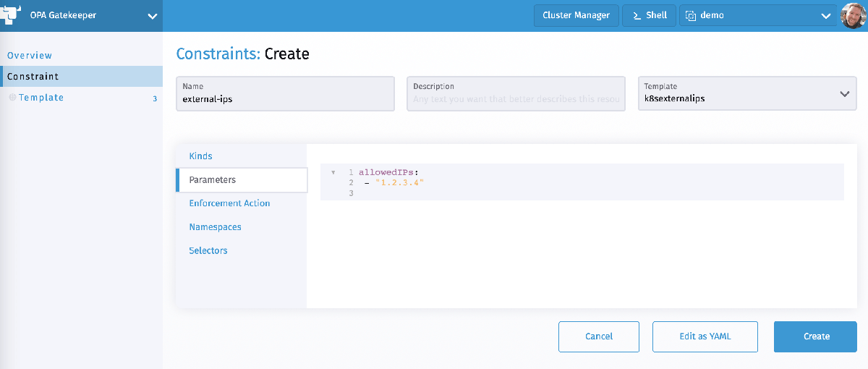Switch to Edit as YAML
This screenshot has width=868, height=369.
pyautogui.click(x=705, y=336)
